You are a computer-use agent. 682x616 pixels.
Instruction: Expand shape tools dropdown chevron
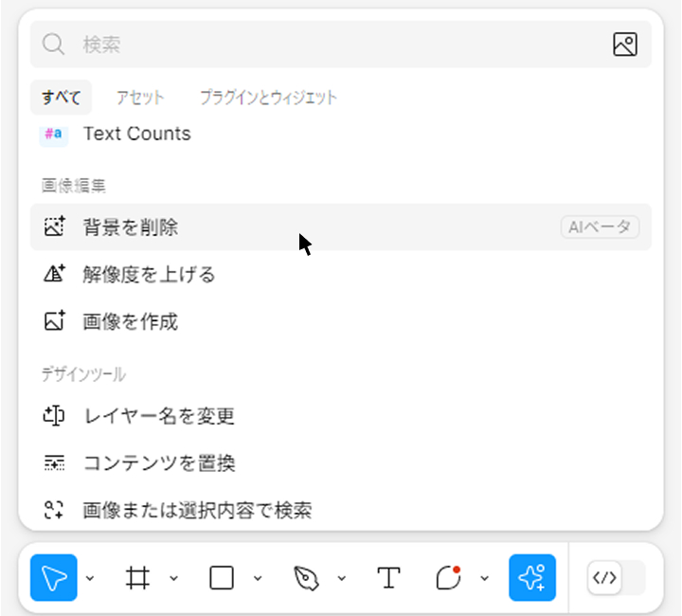[258, 578]
